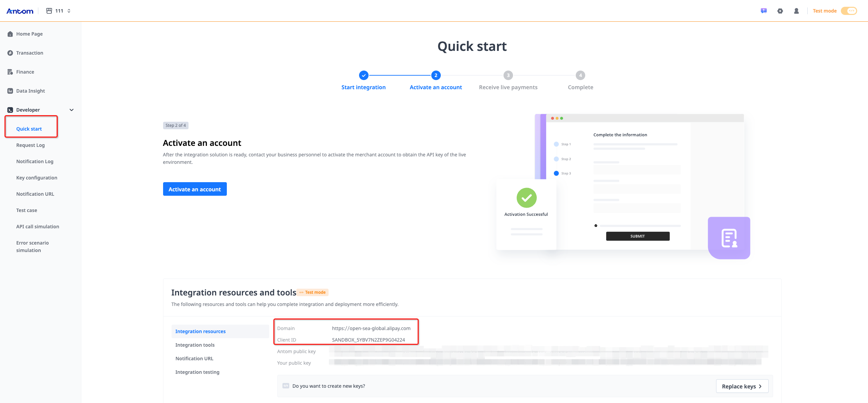Select Integration testing tab

[x=197, y=372]
